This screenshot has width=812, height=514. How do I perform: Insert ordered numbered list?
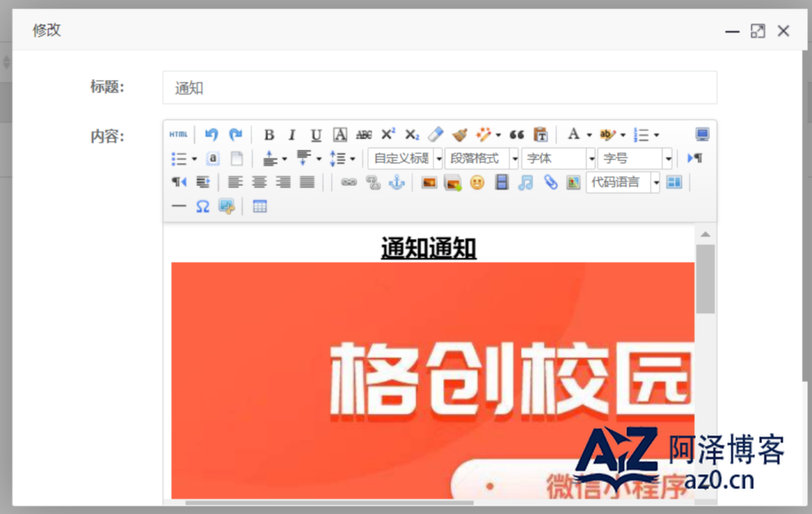(x=641, y=135)
